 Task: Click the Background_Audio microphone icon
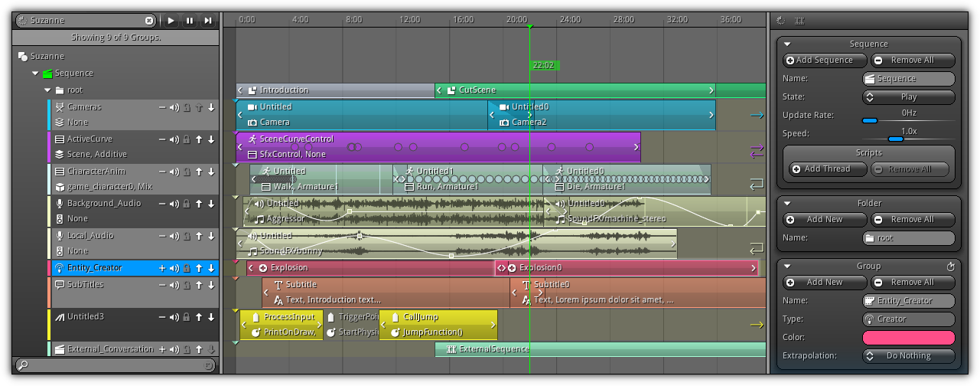point(59,204)
